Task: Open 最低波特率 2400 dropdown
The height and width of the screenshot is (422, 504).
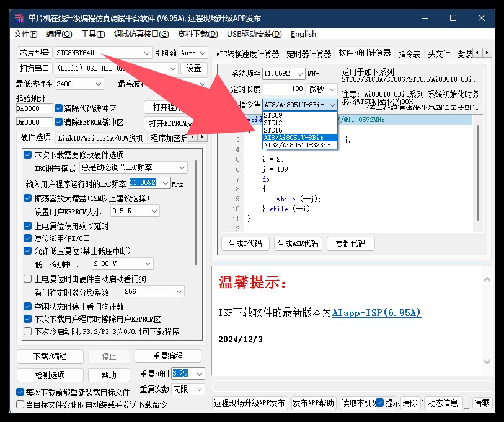Action: (79, 84)
